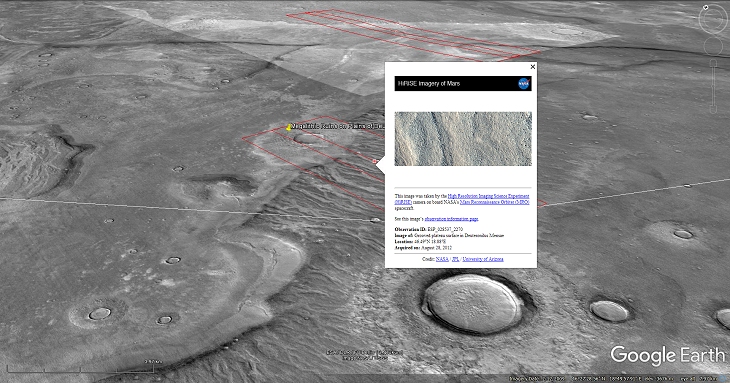
Task: Follow the University of Arizona credit link
Action: tap(483, 259)
